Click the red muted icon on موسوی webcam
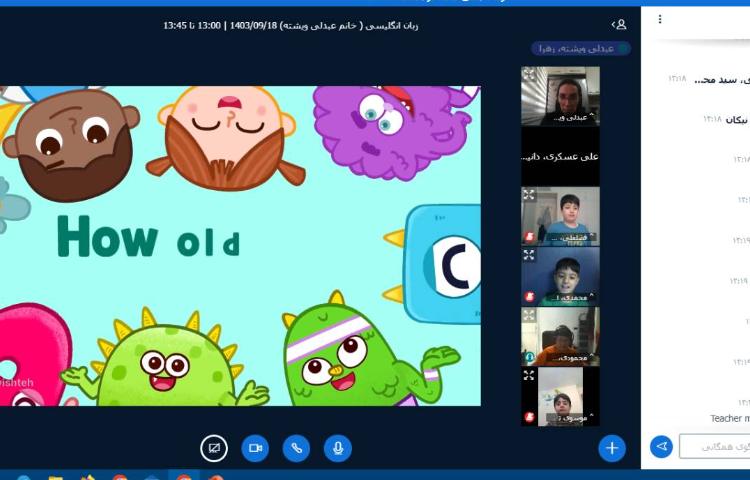Viewport: 750px width, 480px height. 529,417
